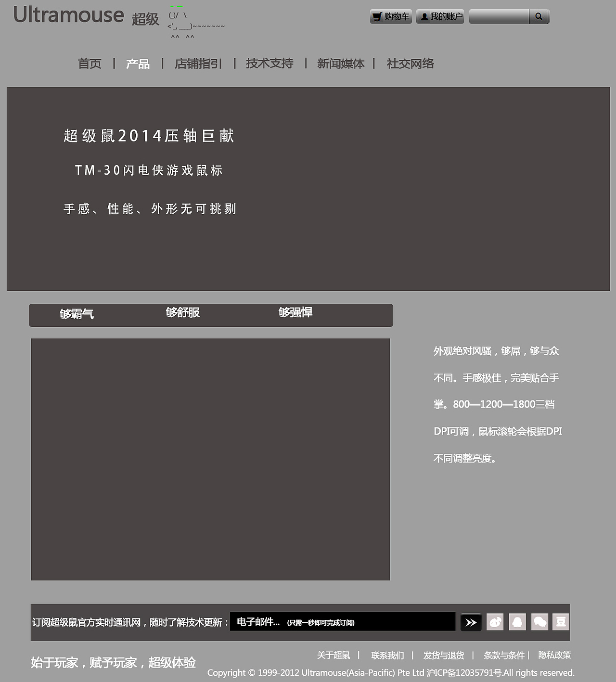616x682 pixels.
Task: Switch to the 够强悍 tab
Action: tap(295, 312)
